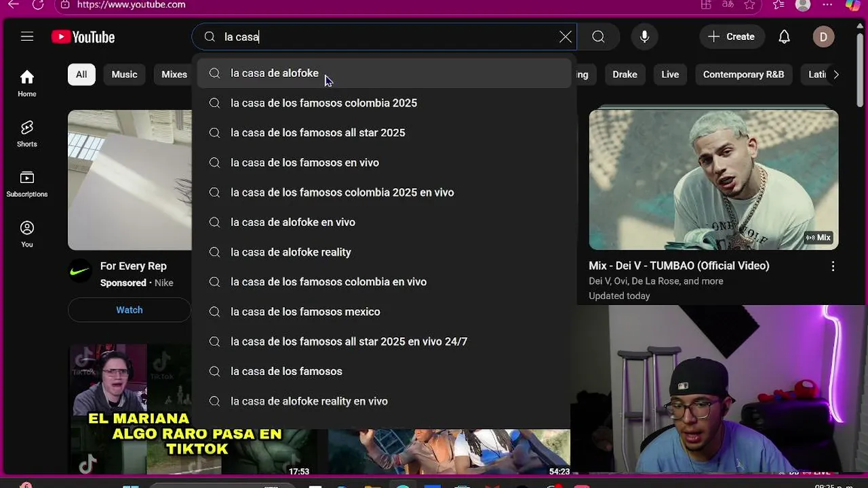Click the address bar showing youtube.com
Image resolution: width=868 pixels, height=488 pixels.
380,5
